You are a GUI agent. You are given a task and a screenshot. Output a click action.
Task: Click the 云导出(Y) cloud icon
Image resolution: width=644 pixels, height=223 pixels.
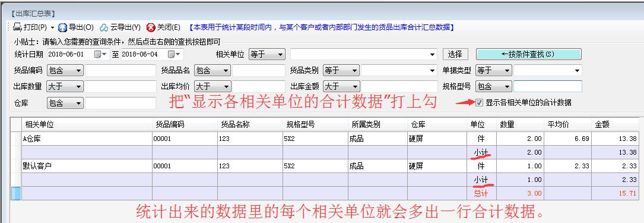104,27
